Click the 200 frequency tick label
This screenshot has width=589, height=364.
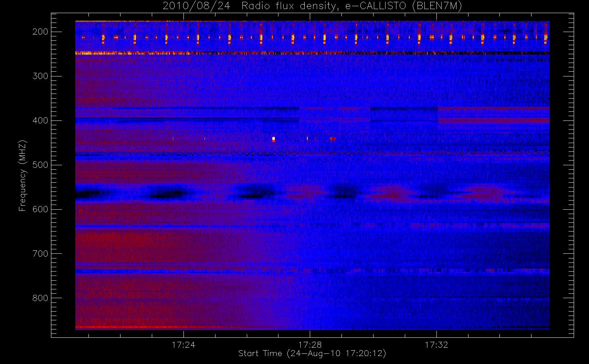pyautogui.click(x=40, y=32)
